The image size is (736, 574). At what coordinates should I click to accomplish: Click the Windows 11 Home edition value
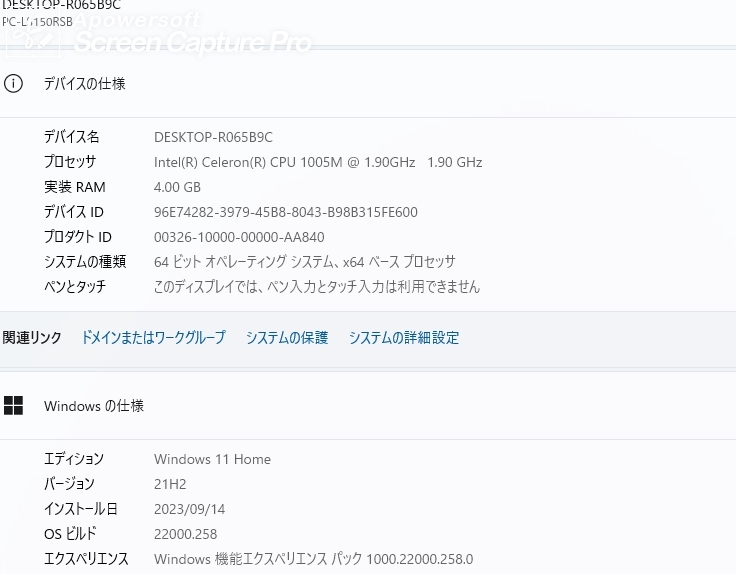[212, 459]
